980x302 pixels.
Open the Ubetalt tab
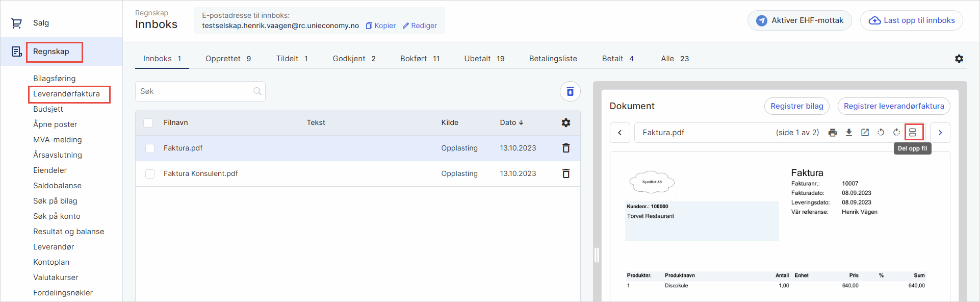point(484,59)
